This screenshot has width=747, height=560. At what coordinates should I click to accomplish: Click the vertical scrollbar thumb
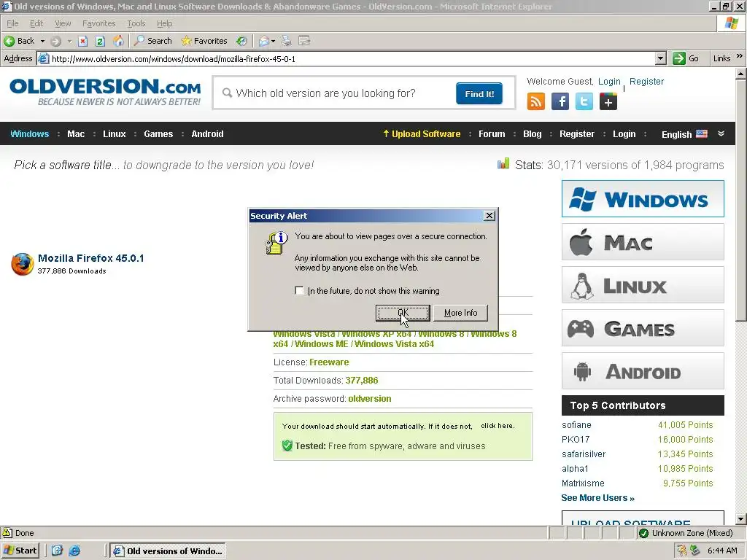(x=741, y=200)
